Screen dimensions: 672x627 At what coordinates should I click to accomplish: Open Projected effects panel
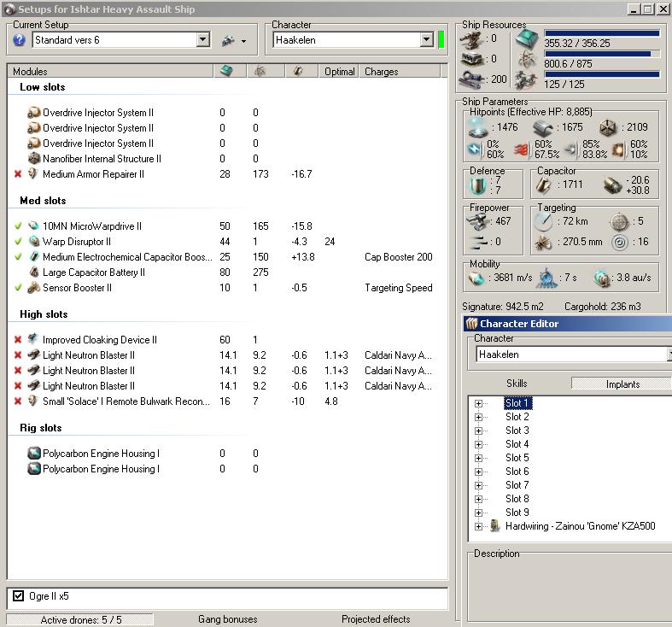click(x=376, y=619)
